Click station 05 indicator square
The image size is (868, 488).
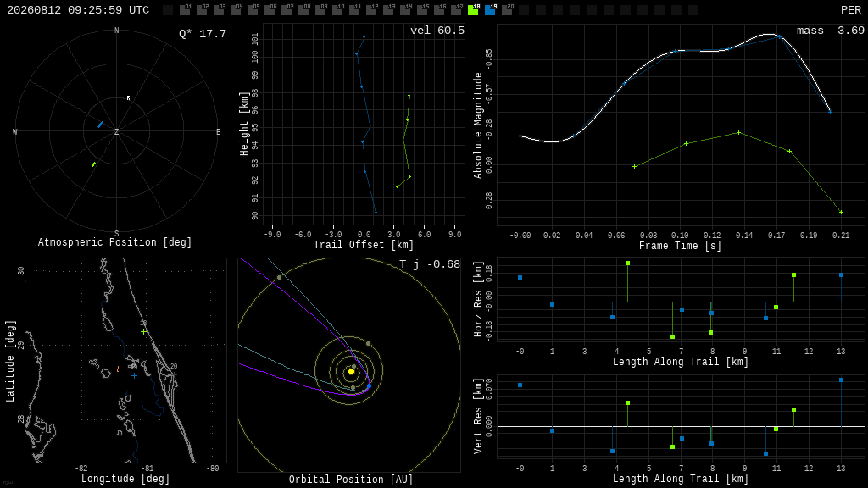click(x=253, y=10)
